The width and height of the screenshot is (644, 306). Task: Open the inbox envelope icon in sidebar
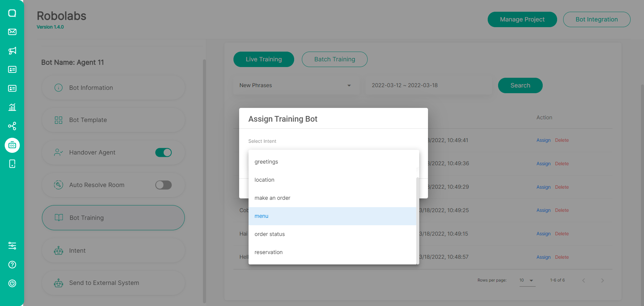point(12,32)
